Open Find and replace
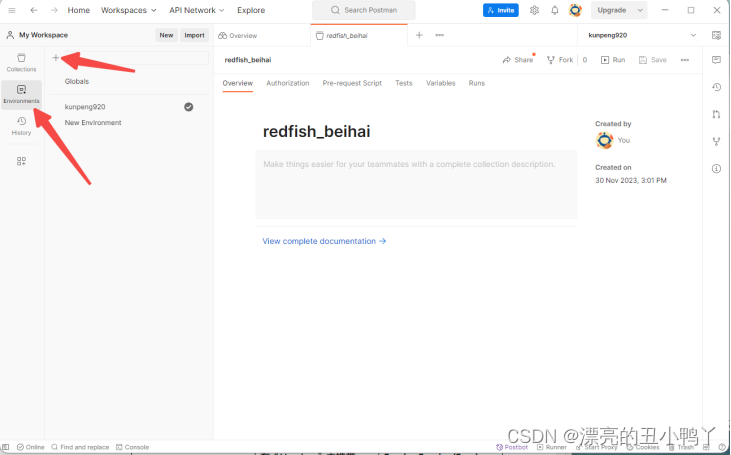 (x=80, y=447)
